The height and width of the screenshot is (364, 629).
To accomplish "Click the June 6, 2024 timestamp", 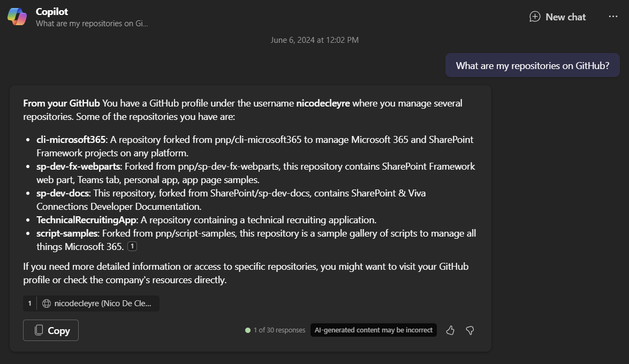I will [314, 40].
